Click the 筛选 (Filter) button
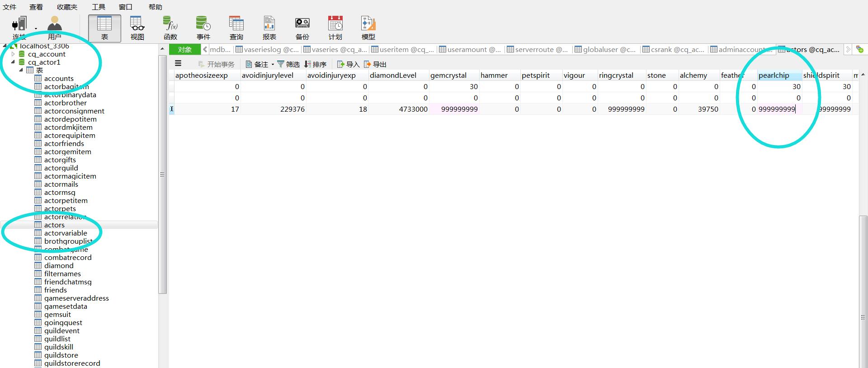This screenshot has width=868, height=368. click(x=288, y=64)
